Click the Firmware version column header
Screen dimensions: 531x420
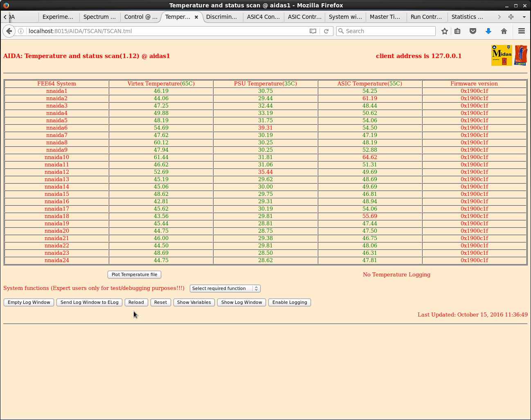pos(474,84)
